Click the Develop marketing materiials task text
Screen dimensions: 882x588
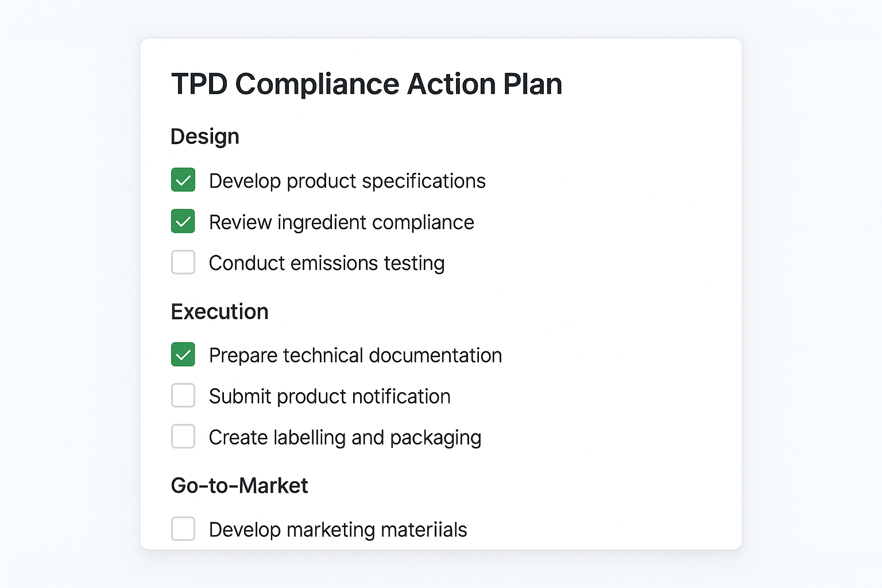click(338, 529)
